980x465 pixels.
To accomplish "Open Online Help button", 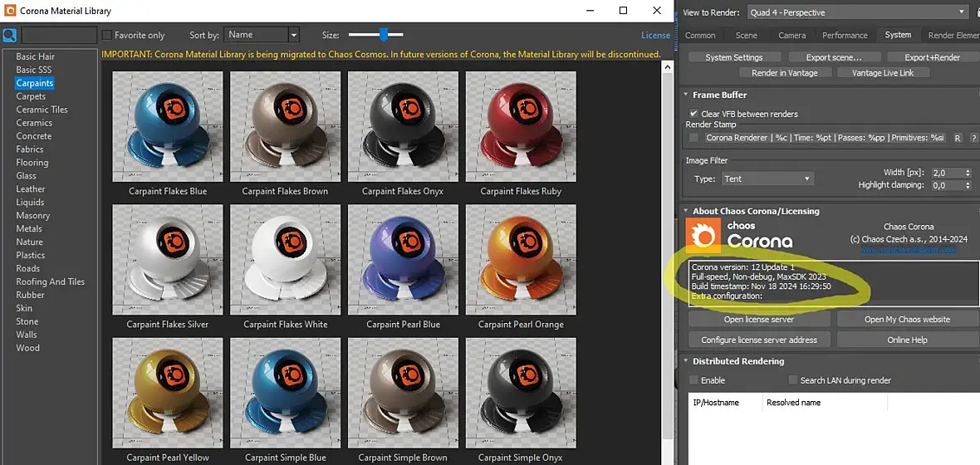I will [907, 340].
